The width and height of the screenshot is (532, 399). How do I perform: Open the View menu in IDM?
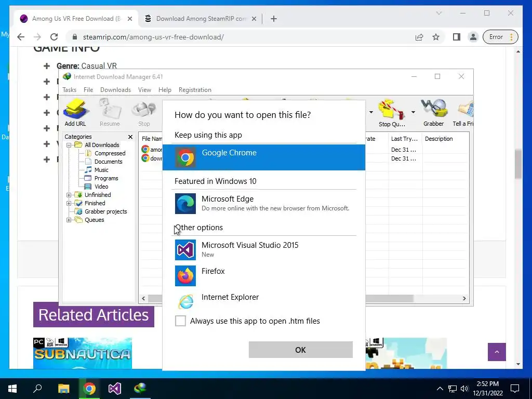144,90
